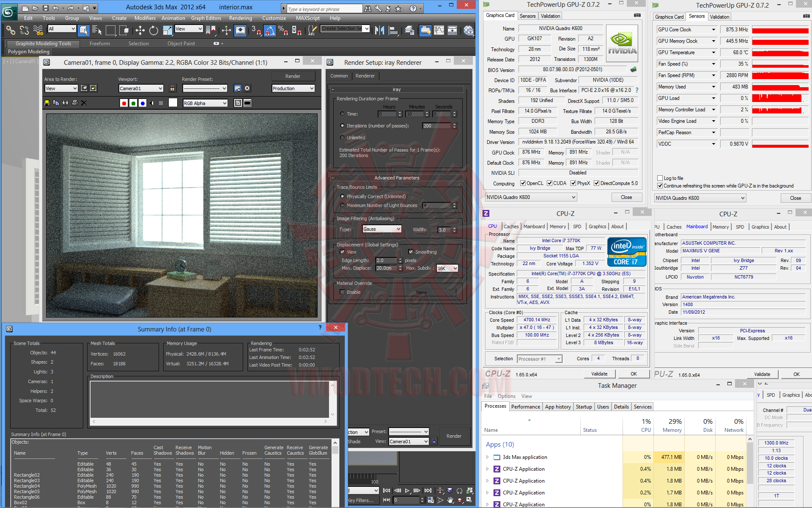Viewport: 812px width, 508px height.
Task: Click the white background color swatch
Action: click(173, 103)
